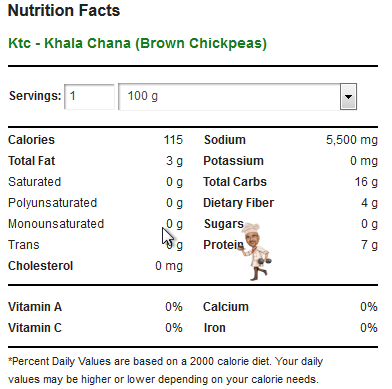Image resolution: width=392 pixels, height=389 pixels.
Task: Select the 100 g serving size combo box
Action: point(238,97)
